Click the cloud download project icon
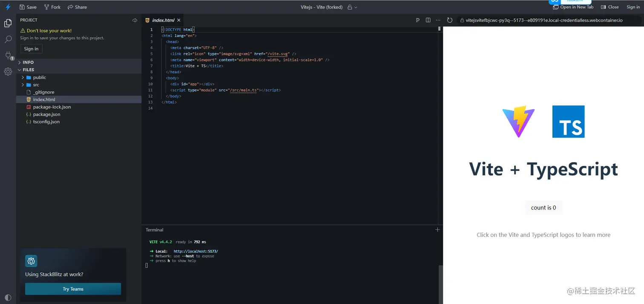644x304 pixels. coord(135,20)
